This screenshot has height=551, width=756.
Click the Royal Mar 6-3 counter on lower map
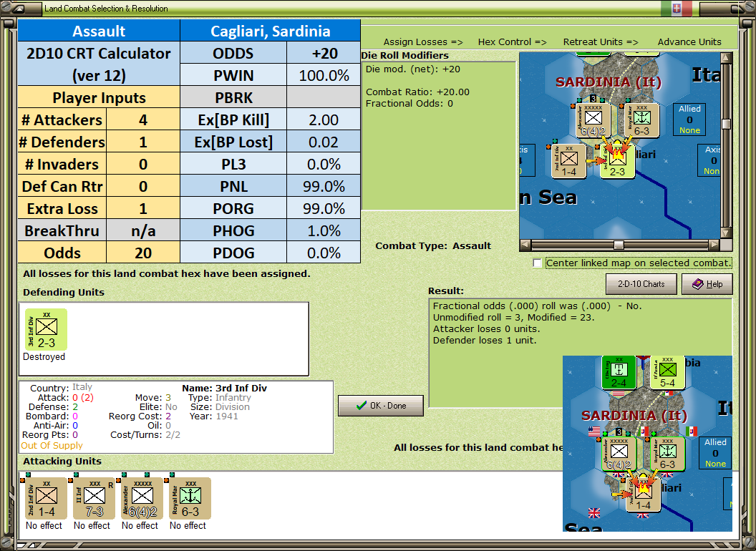tap(668, 454)
